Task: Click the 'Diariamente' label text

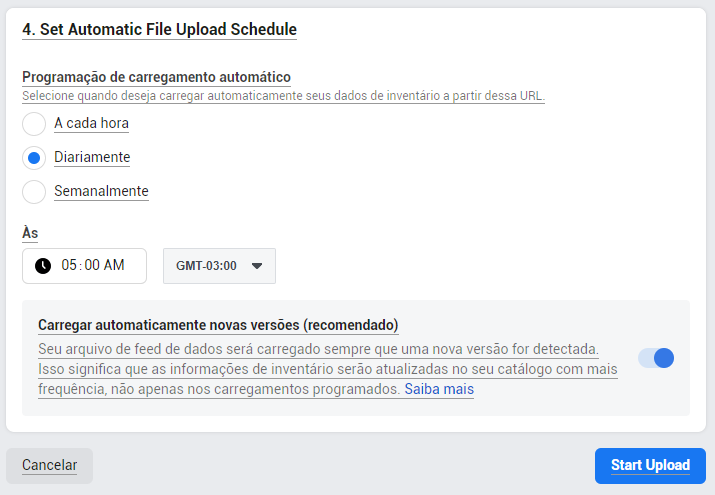Action: [92, 157]
